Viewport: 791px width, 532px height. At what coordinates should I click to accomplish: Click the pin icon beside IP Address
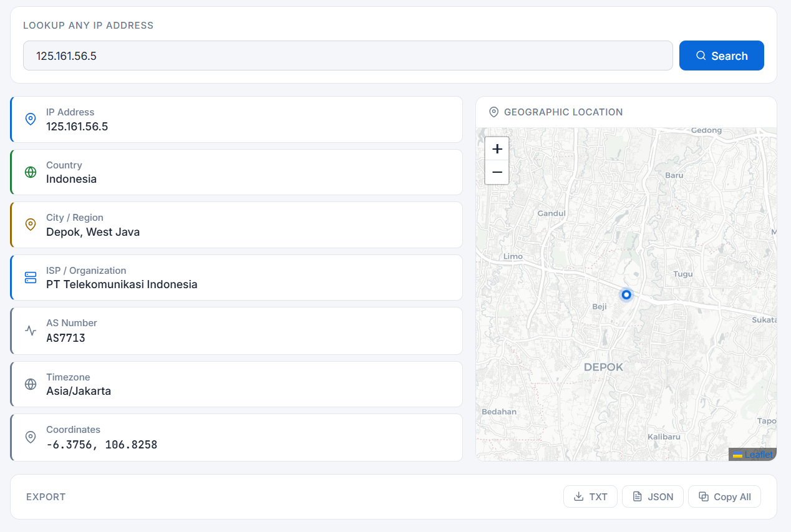point(31,119)
